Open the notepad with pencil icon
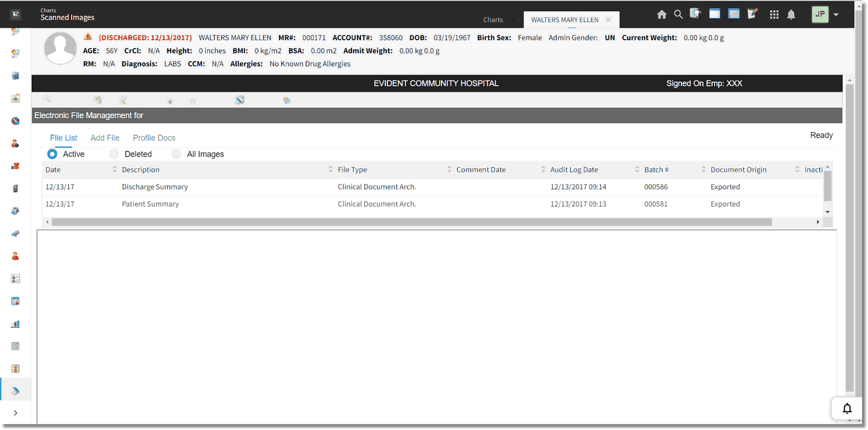This screenshot has width=868, height=430. (x=753, y=14)
